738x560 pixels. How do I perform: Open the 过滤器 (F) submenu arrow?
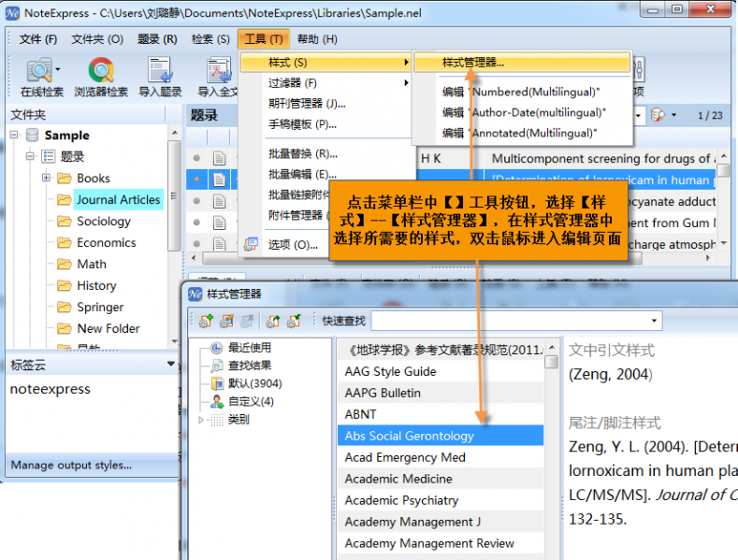(406, 83)
